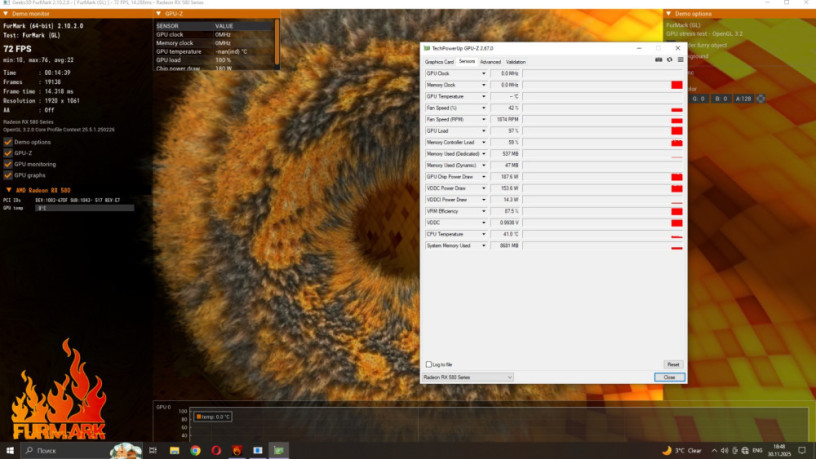Click the Windows search box
The width and height of the screenshot is (816, 459).
click(x=82, y=450)
